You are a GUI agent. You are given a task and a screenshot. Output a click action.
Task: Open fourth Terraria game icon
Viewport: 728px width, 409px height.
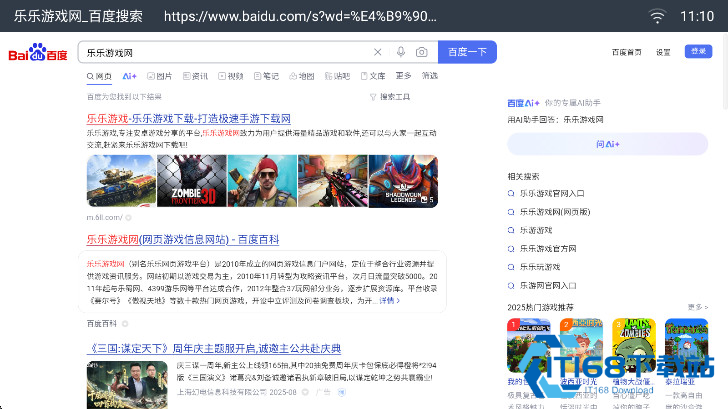686,345
